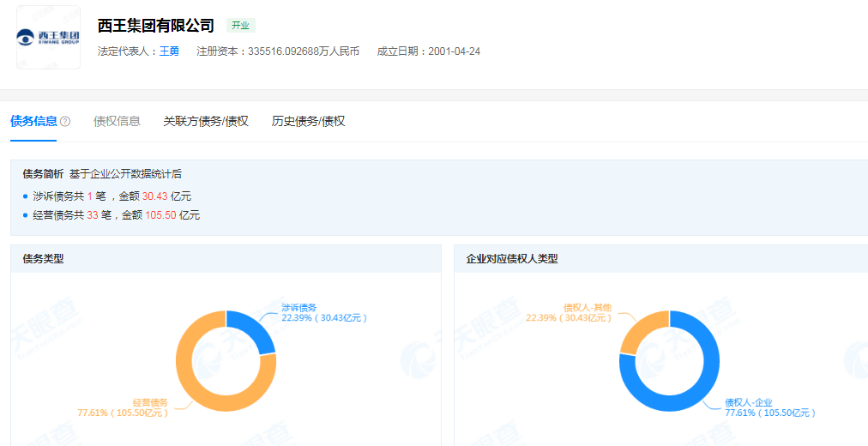Open legal representative 王勇 link
Viewport: 868px width, 446px height.
coord(169,51)
